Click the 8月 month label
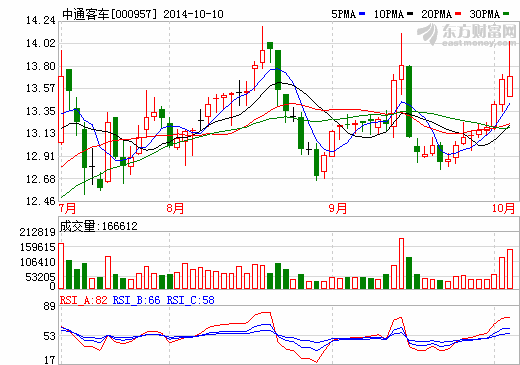Screen dimensions: 520x365 pyautogui.click(x=175, y=209)
